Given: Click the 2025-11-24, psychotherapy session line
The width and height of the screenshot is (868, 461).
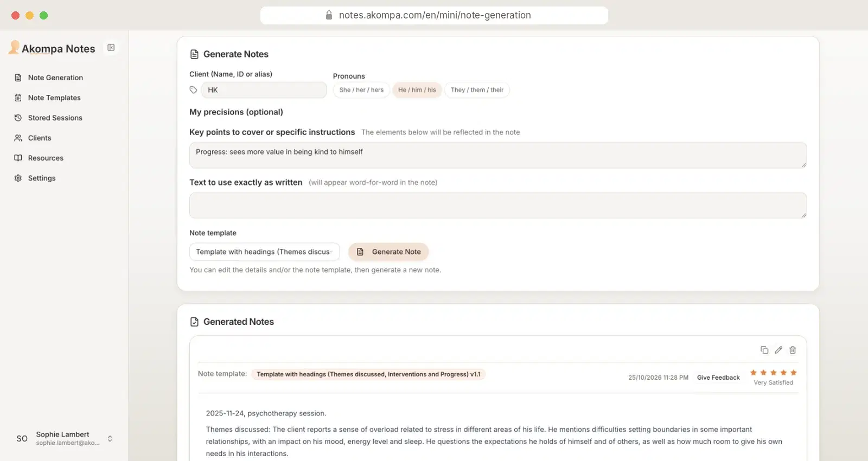Looking at the screenshot, I should 266,413.
